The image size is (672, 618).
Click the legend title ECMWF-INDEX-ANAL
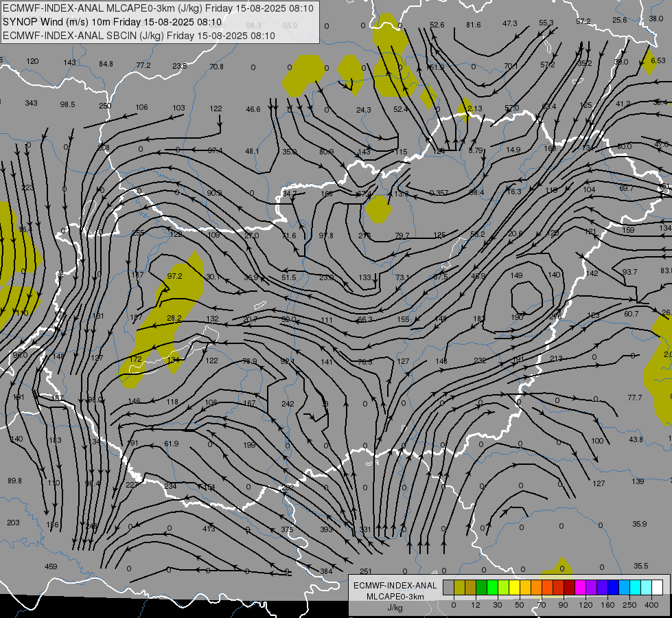(x=395, y=586)
